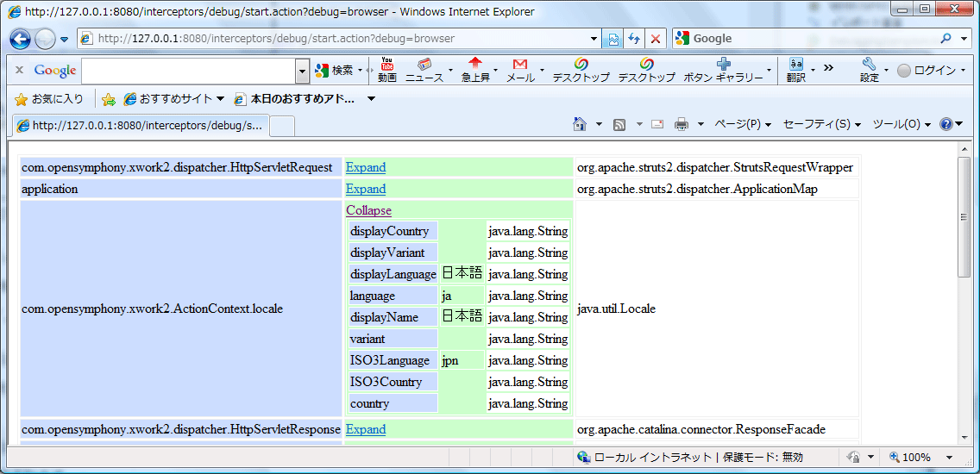Click the java.util.Locale type text

616,309
